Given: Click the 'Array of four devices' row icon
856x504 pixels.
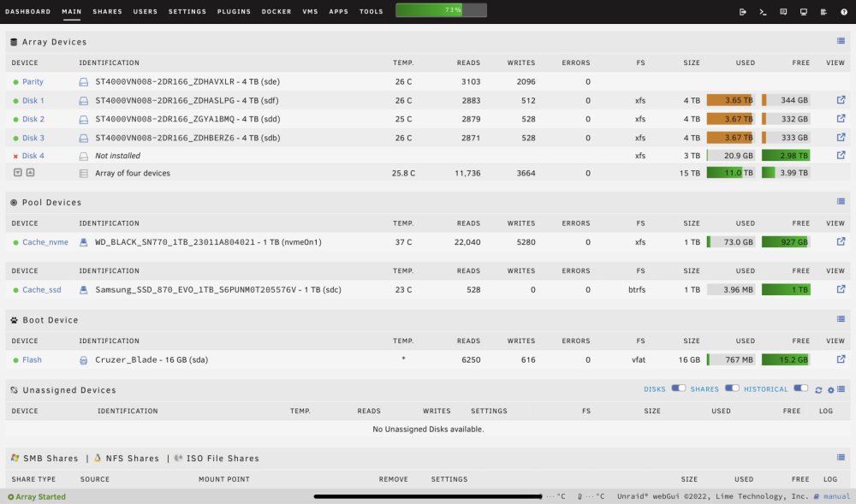Looking at the screenshot, I should pyautogui.click(x=84, y=174).
